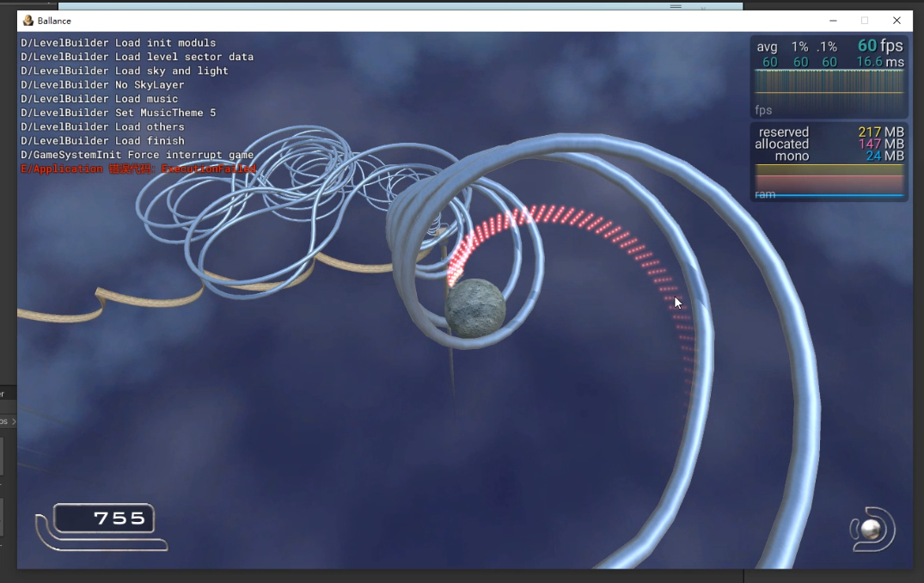The width and height of the screenshot is (924, 583).
Task: Click the 'reserved' 217 MB memory value
Action: [x=881, y=132]
